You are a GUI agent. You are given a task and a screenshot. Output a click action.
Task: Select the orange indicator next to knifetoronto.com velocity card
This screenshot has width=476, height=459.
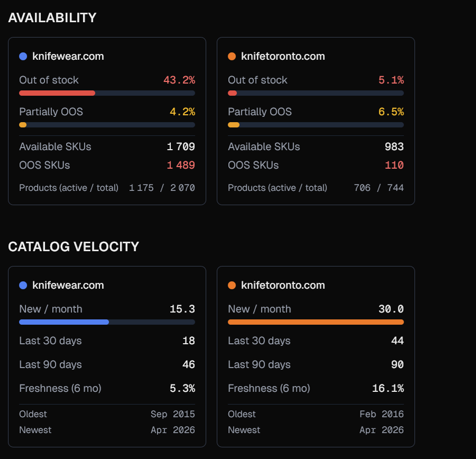[231, 285]
